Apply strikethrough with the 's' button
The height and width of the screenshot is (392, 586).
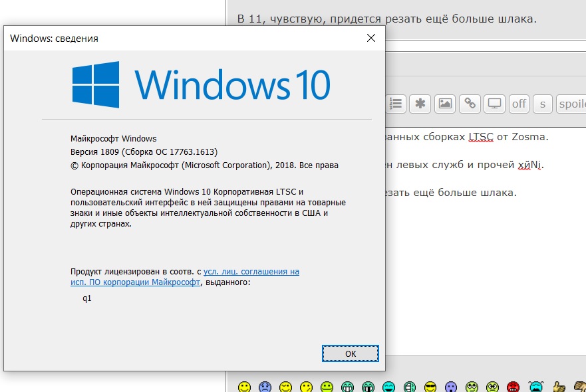point(543,104)
